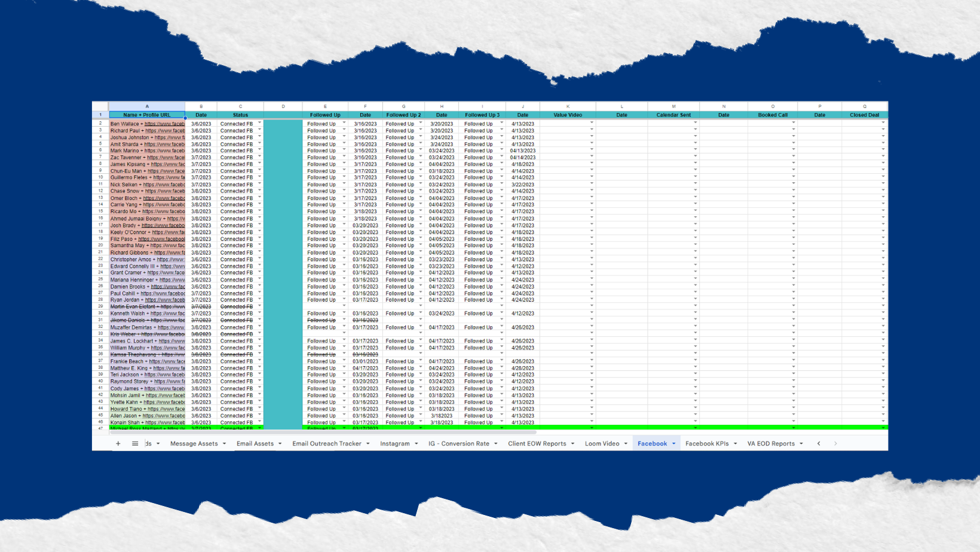This screenshot has height=552, width=980.
Task: Select the 04/14/2023 date in Zac Tavenner's row
Action: coord(523,158)
